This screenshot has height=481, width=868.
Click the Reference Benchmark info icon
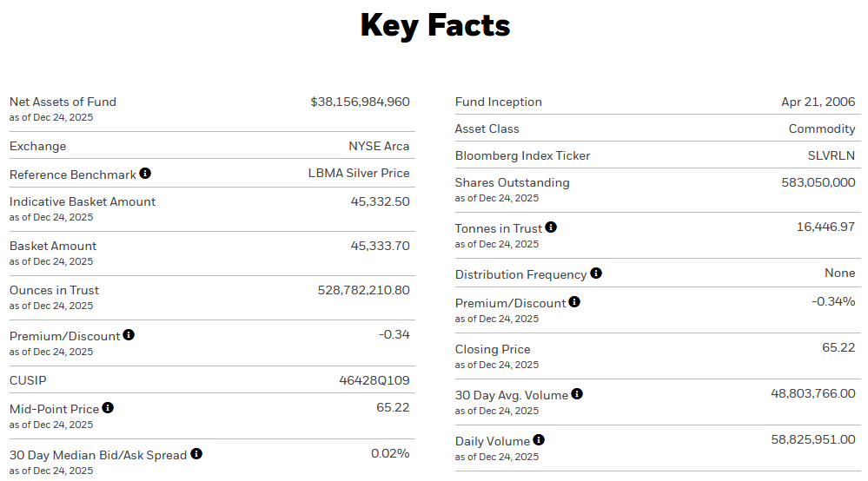coord(145,174)
